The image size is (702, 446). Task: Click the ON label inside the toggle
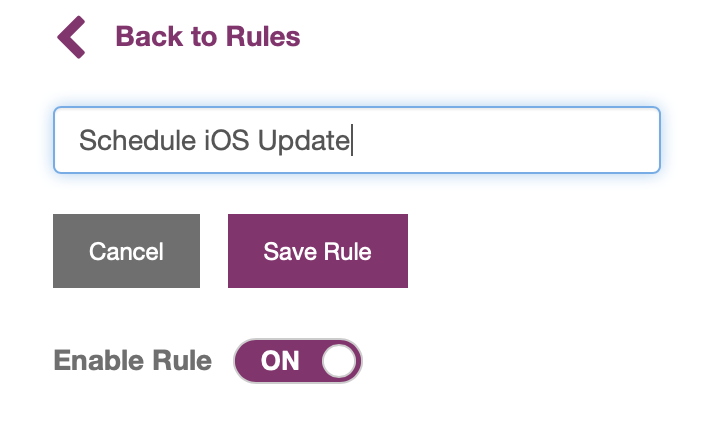click(x=280, y=361)
